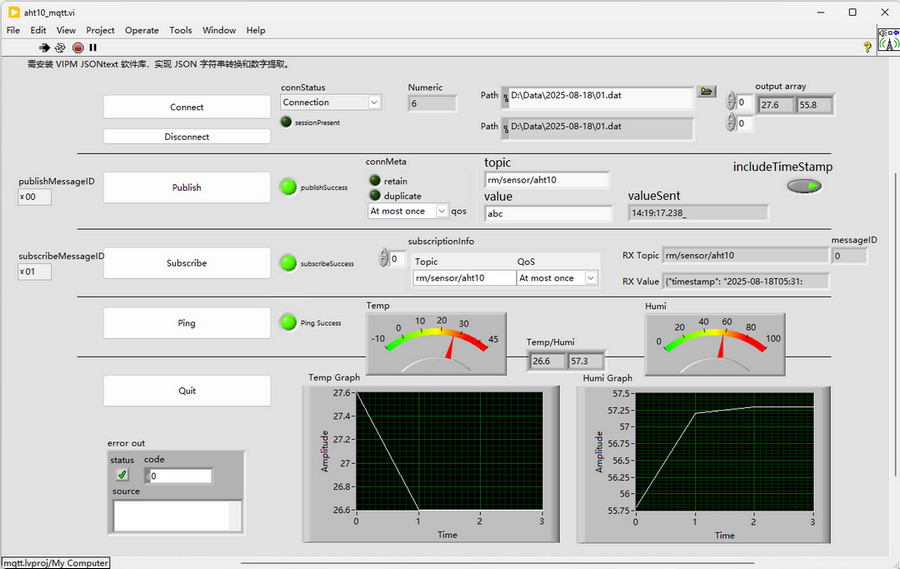Click the Ping button
Screen dimensions: 900x569
coord(187,323)
